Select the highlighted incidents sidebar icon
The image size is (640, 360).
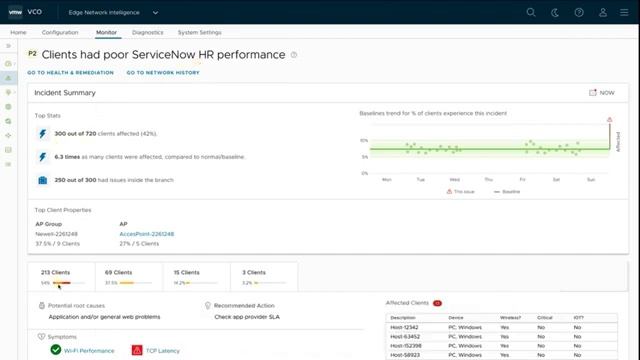click(8, 78)
